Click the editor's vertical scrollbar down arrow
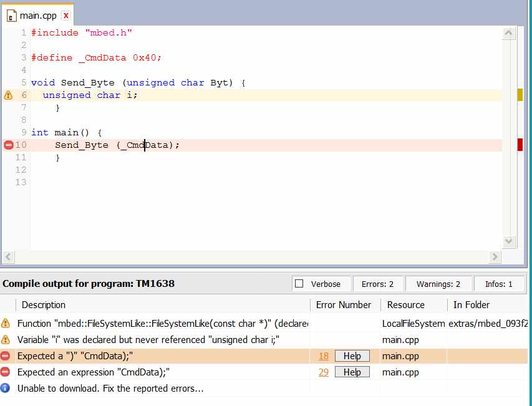The image size is (532, 406). [x=508, y=241]
